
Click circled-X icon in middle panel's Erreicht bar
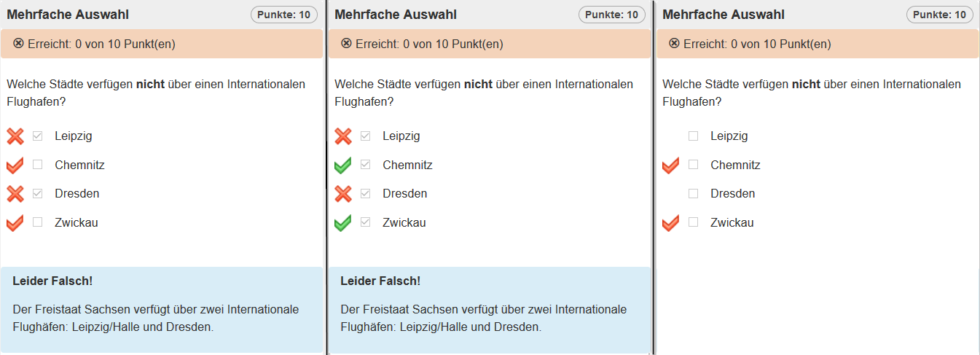pyautogui.click(x=347, y=44)
